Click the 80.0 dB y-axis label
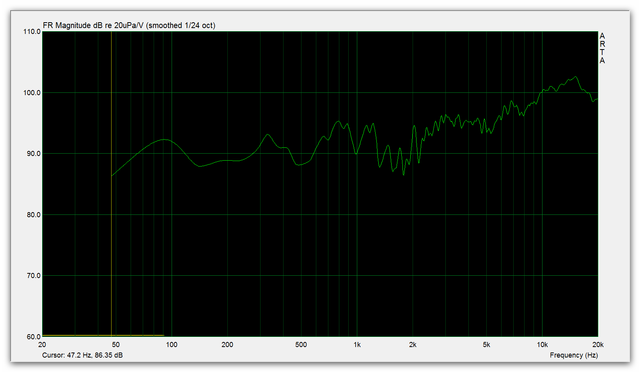640x372 pixels. click(x=34, y=215)
